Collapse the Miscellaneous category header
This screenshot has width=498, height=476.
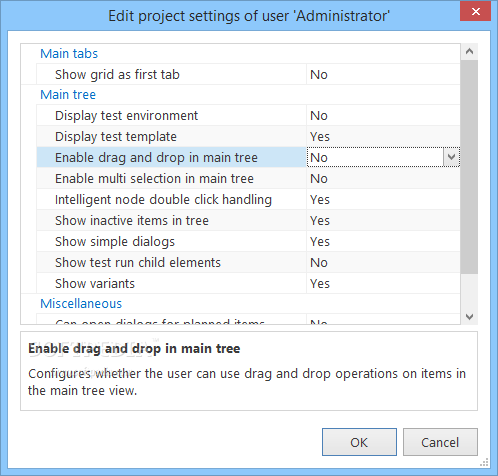81,304
